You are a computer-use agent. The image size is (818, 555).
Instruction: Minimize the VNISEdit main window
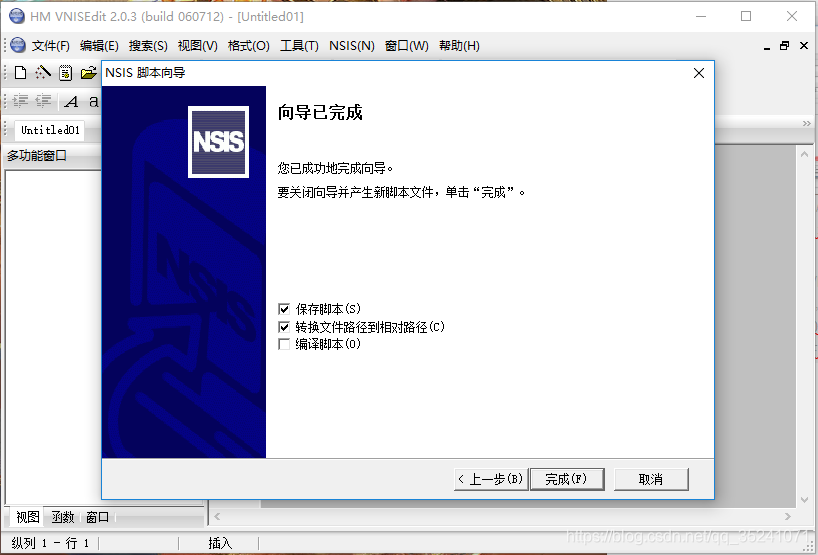[701, 16]
